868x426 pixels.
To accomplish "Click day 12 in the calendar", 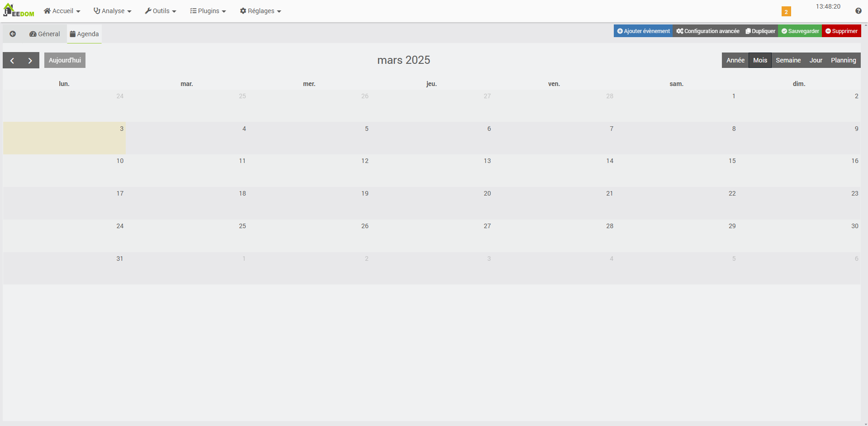I will [309, 171].
